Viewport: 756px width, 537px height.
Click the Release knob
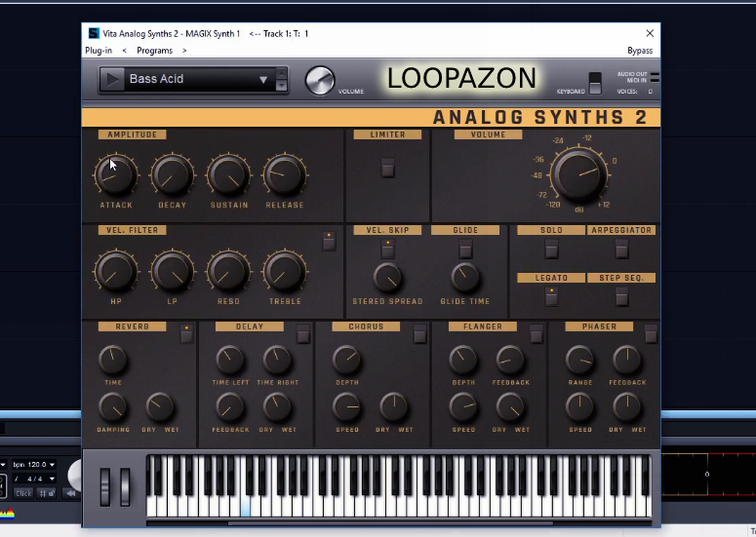285,174
